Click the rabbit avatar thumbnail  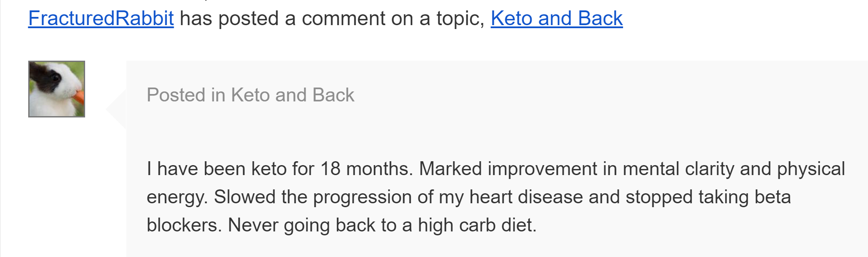point(56,89)
